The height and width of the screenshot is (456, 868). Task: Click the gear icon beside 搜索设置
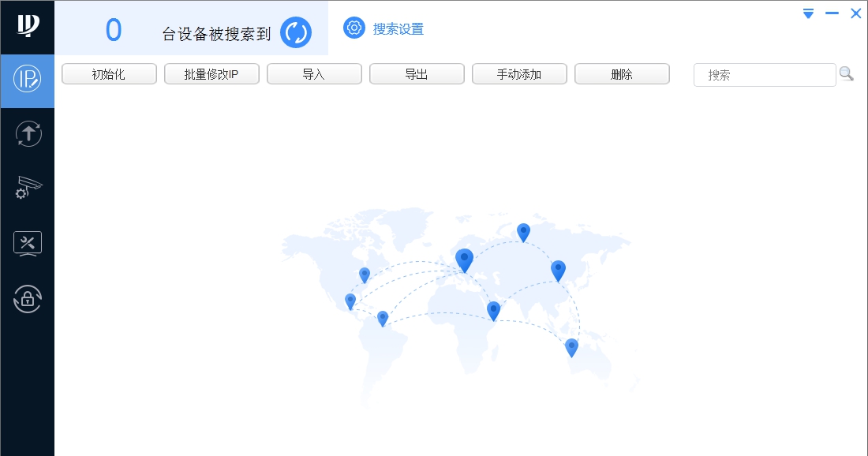354,28
